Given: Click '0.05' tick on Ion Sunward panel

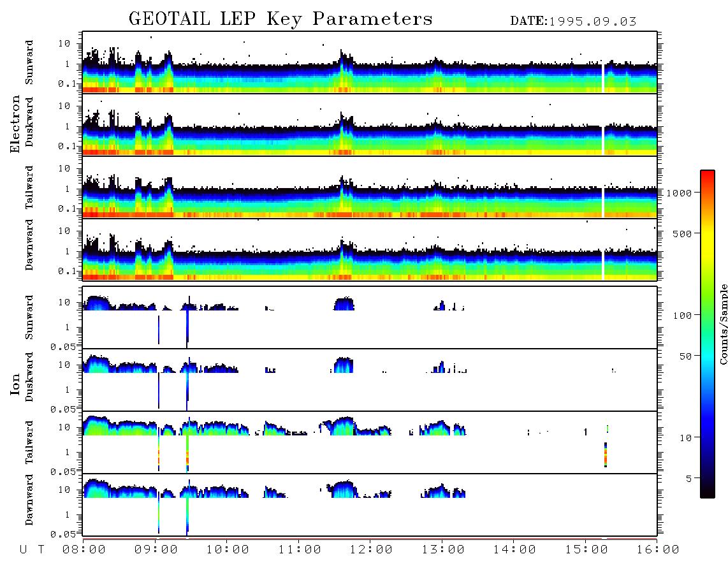Looking at the screenshot, I should tap(63, 347).
